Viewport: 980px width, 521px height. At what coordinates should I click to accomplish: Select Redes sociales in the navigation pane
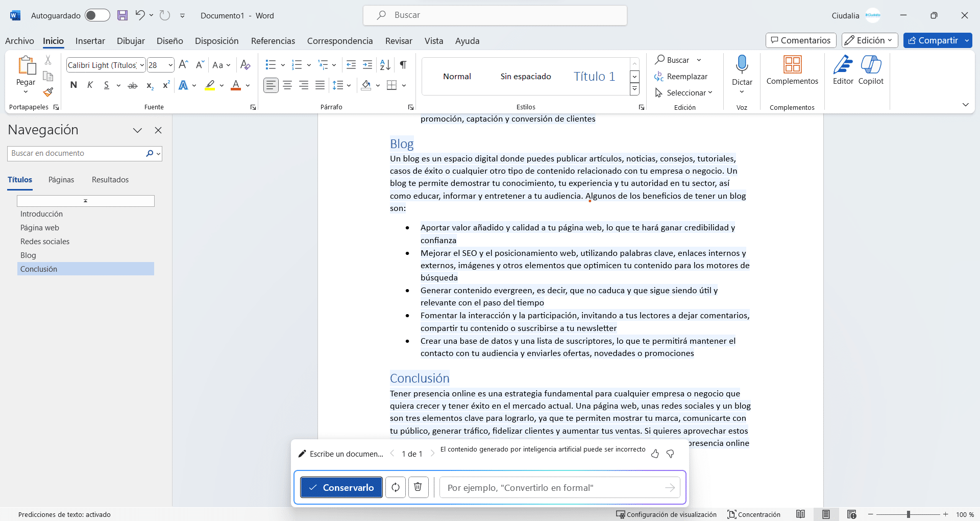coord(45,241)
